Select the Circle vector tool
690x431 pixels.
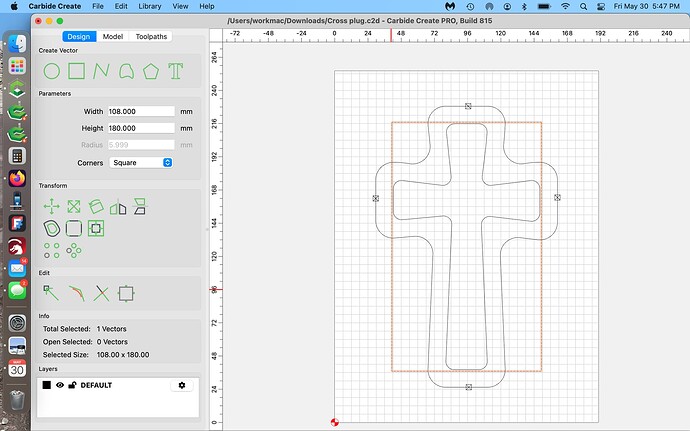pyautogui.click(x=51, y=71)
